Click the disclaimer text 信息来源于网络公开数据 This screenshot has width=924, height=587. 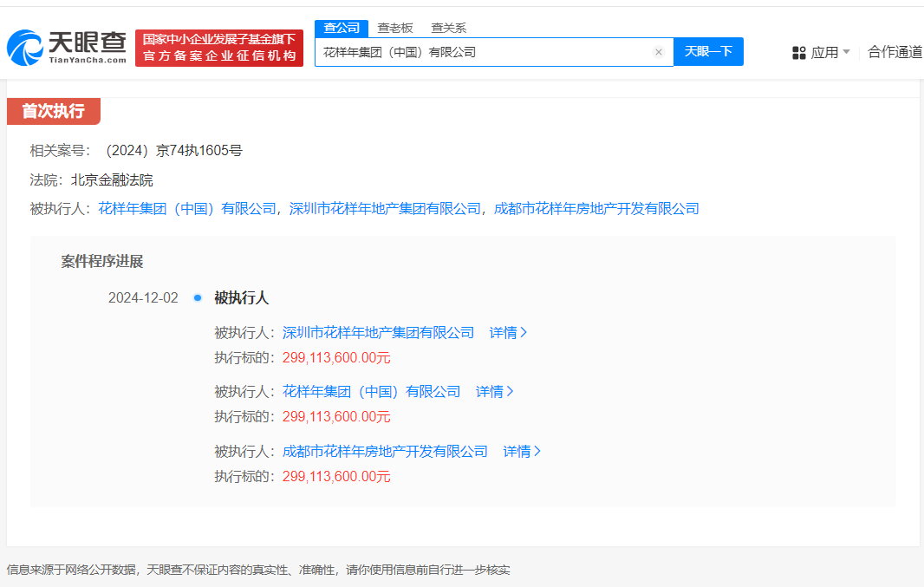pos(71,570)
